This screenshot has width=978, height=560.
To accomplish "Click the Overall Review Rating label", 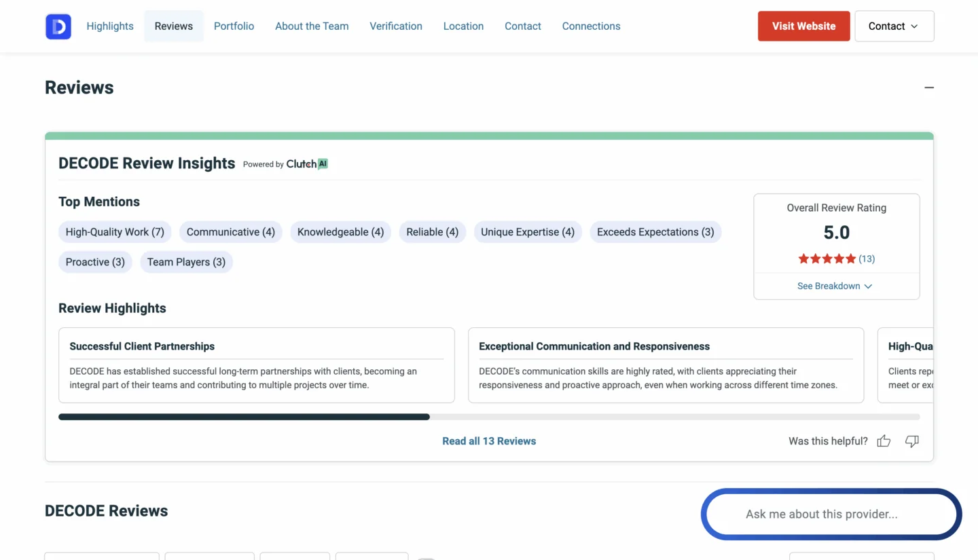I will click(x=837, y=208).
